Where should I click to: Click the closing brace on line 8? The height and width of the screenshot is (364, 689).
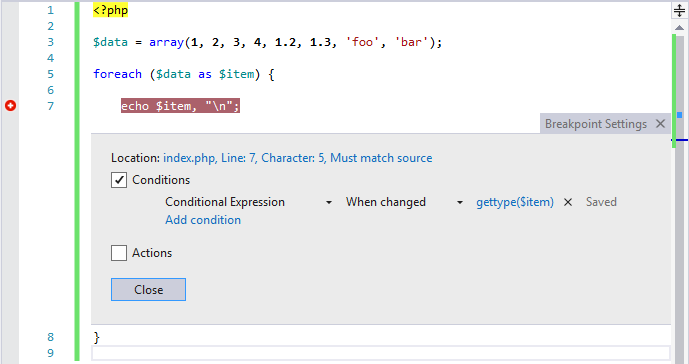click(x=97, y=338)
